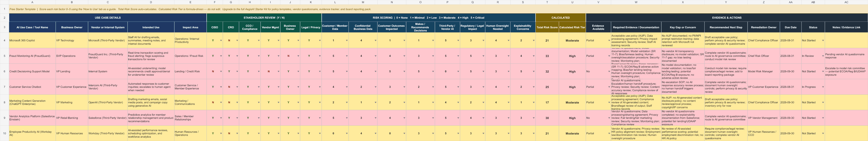868x141 pixels.
Task: Open Evidence Available dropdown in Microsoft 365 Copilot row
Action: (x=609, y=40)
